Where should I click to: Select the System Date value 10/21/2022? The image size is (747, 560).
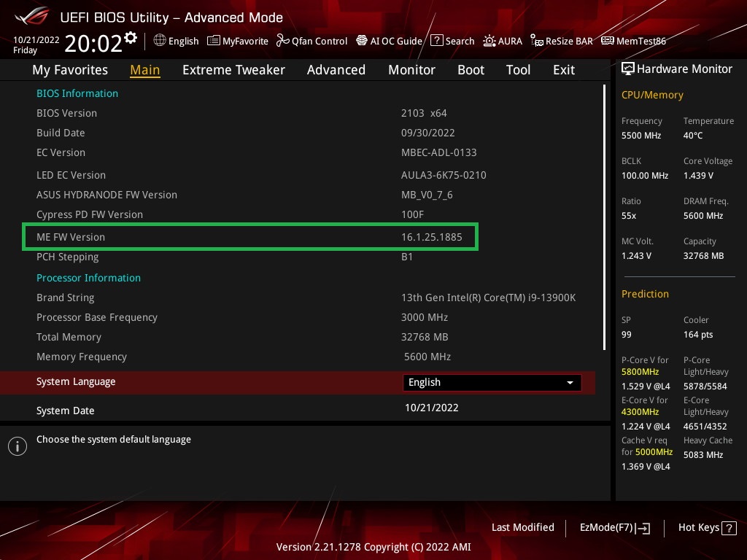(432, 408)
